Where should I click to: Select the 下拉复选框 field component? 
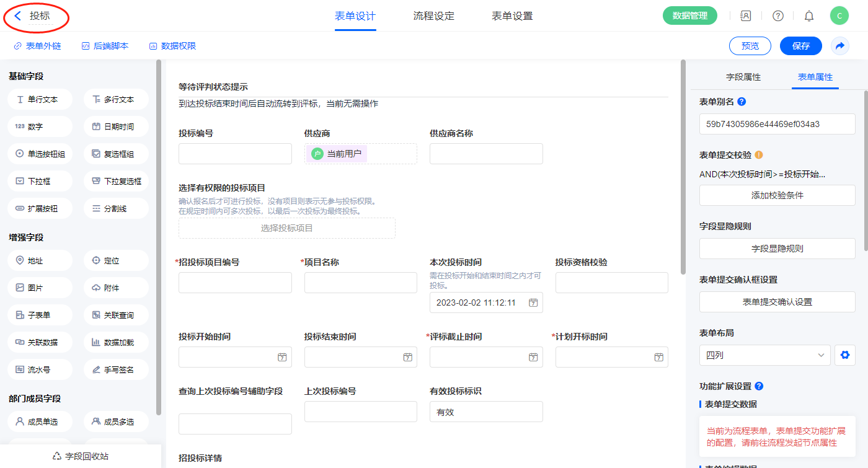tap(116, 181)
